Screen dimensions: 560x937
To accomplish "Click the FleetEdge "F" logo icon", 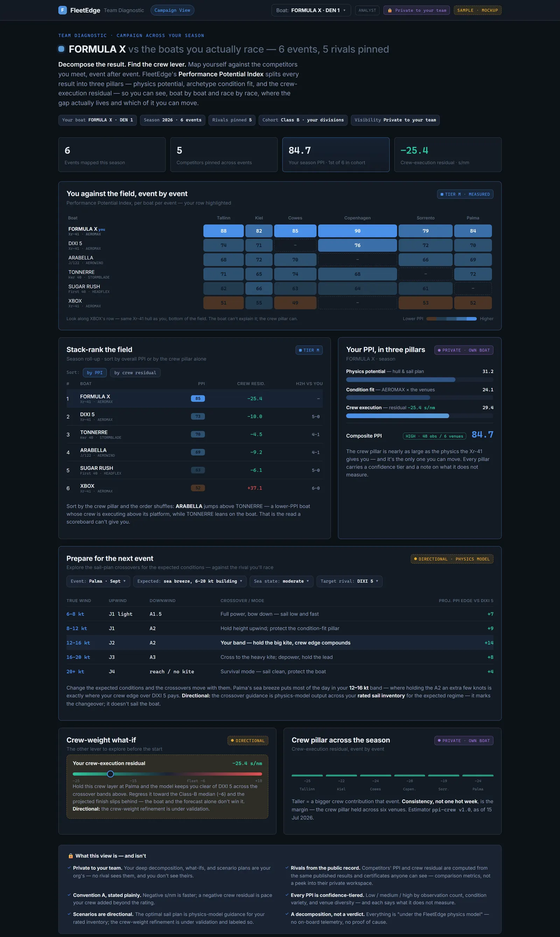I will [63, 10].
